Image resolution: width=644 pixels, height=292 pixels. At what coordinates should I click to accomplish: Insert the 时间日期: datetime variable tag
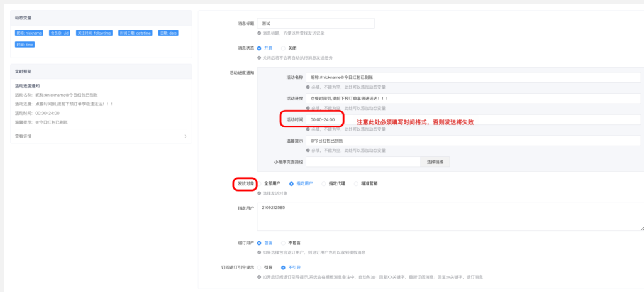(x=135, y=33)
